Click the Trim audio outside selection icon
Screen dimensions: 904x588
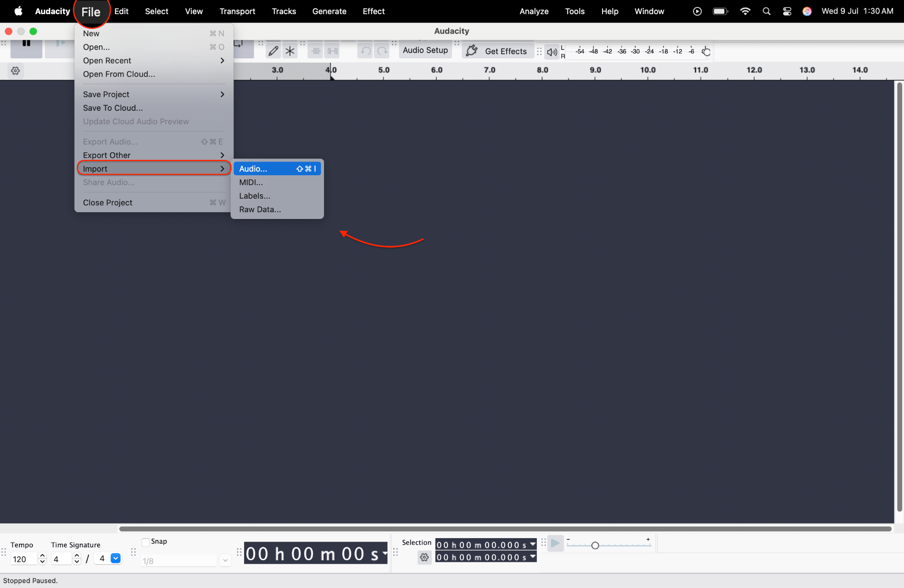[x=316, y=51]
